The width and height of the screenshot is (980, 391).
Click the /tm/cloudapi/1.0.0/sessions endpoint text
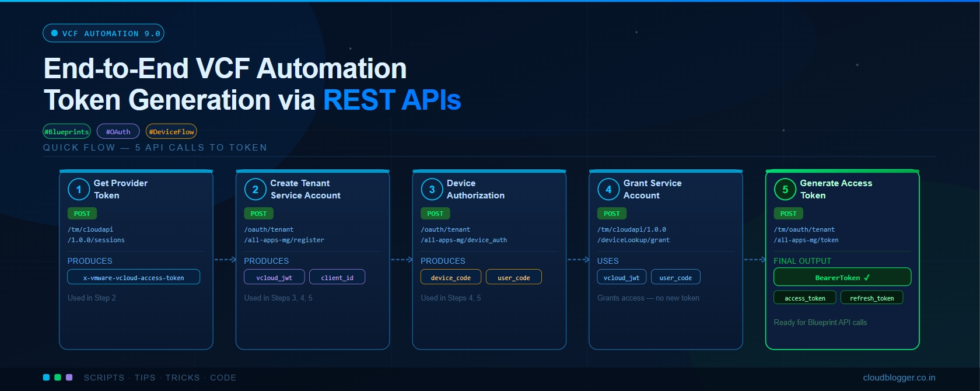coord(96,235)
